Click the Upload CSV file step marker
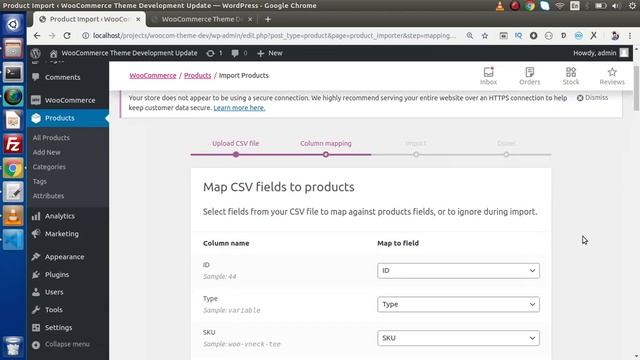 [236, 155]
